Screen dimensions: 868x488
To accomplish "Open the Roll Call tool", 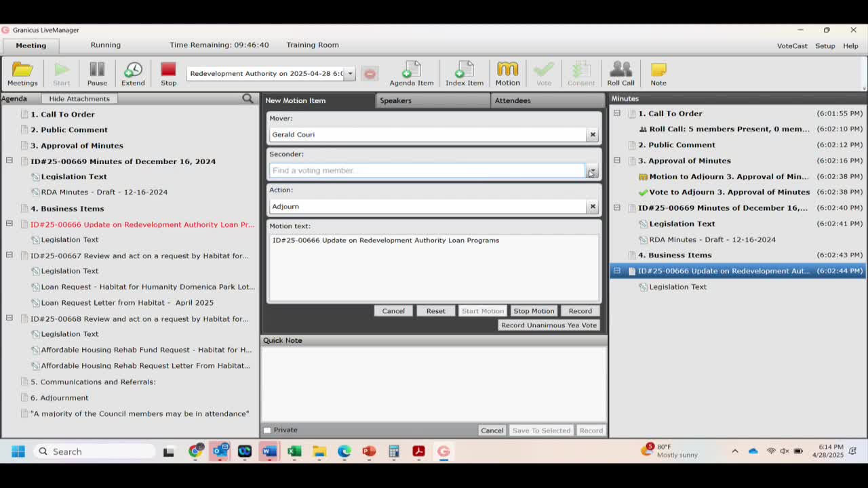I will tap(620, 73).
